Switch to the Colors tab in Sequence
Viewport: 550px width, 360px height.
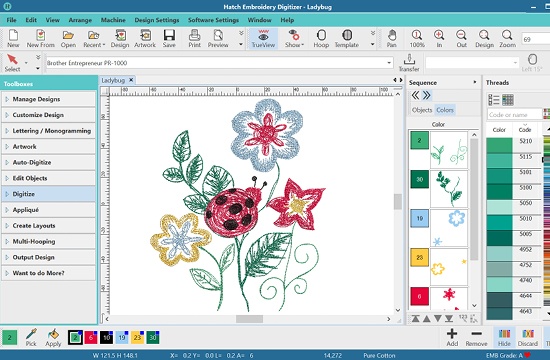point(445,110)
